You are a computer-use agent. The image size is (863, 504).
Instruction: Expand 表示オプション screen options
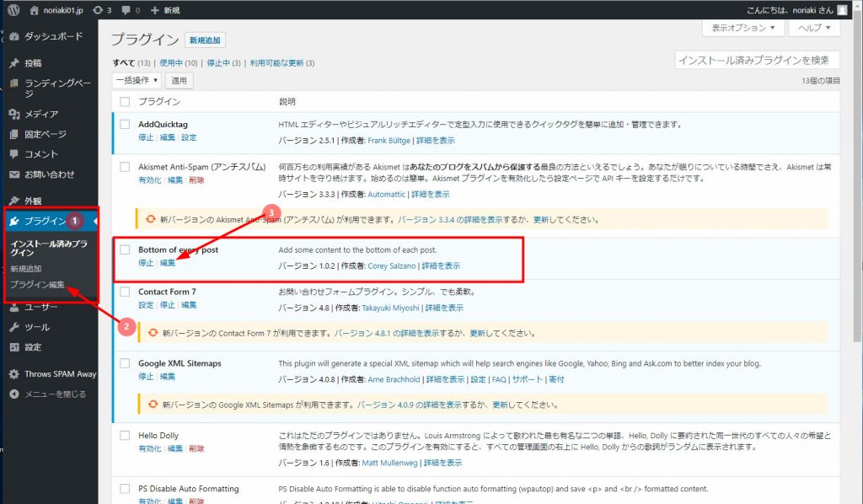(x=743, y=28)
